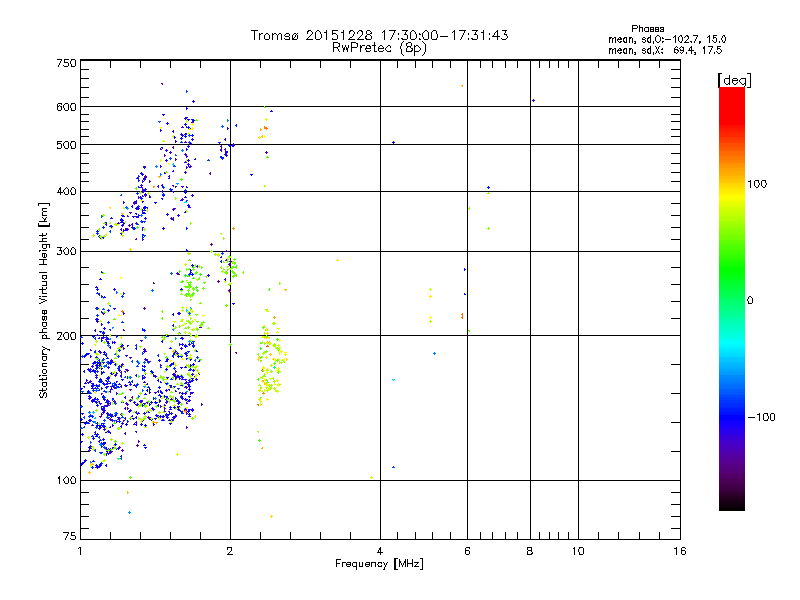Click the x-axis tick label '1'
Screen dimensions: 800x600
80,551
